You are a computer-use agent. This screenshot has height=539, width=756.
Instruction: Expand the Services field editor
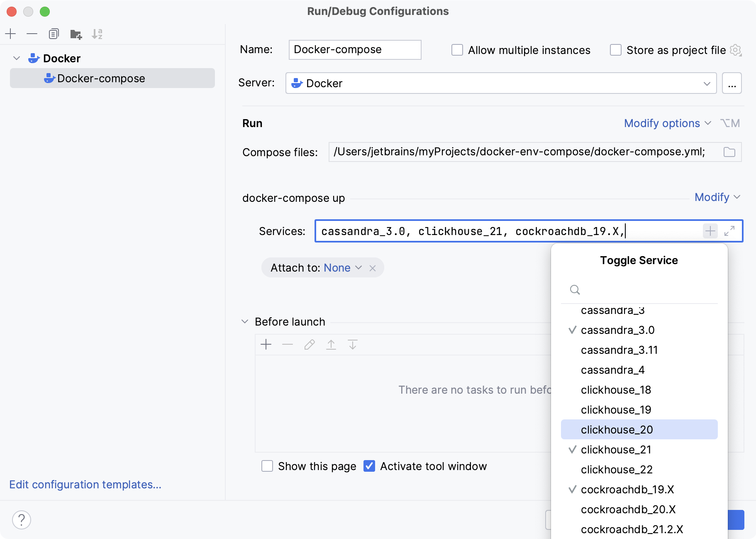tap(729, 231)
